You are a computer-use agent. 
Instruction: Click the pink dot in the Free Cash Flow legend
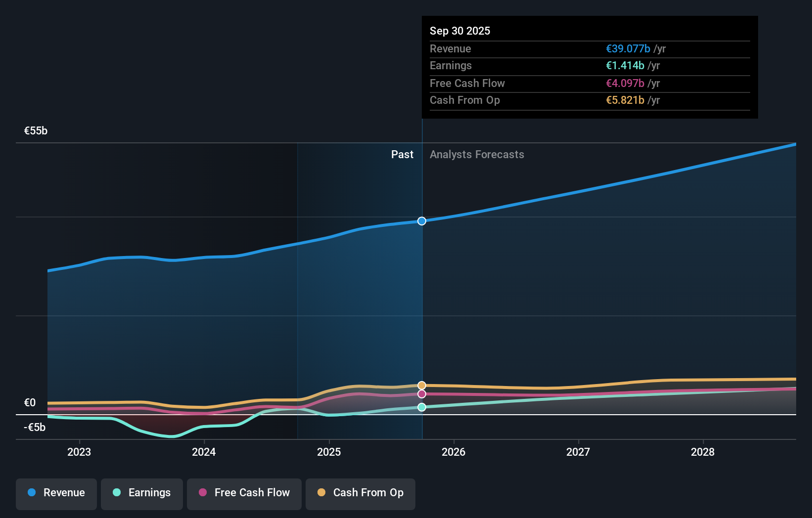click(x=202, y=492)
